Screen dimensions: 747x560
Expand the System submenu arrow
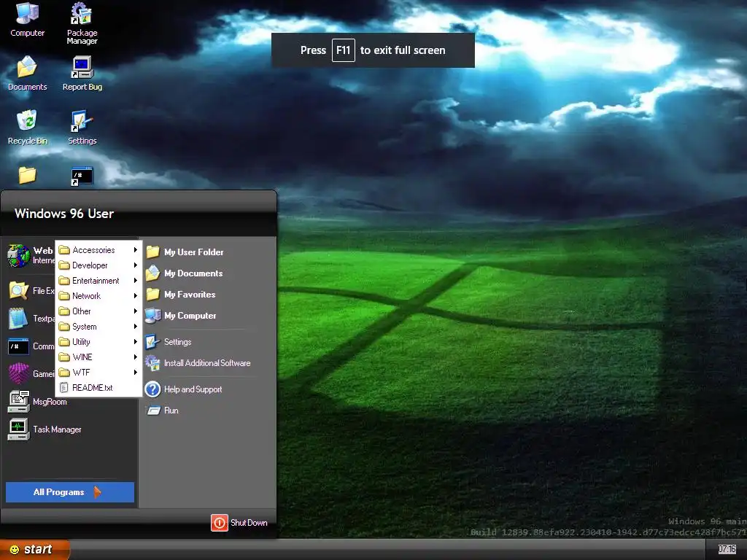(x=135, y=326)
